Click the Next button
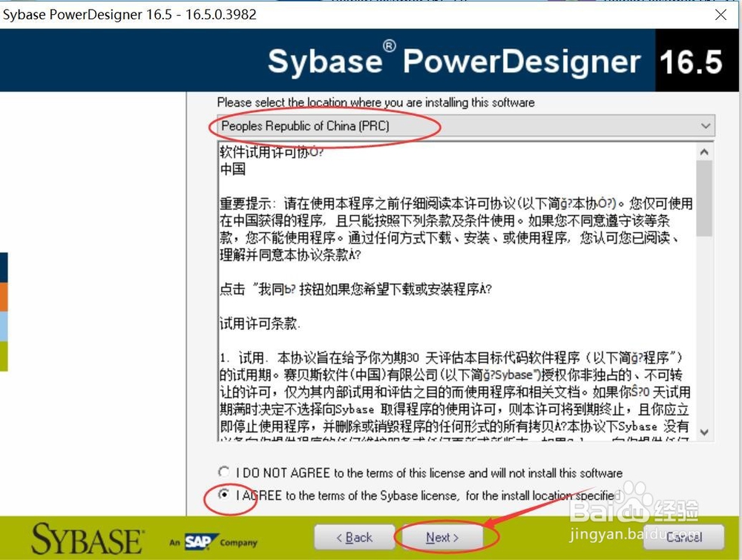Viewport: 742px width, 560px height. click(x=441, y=537)
